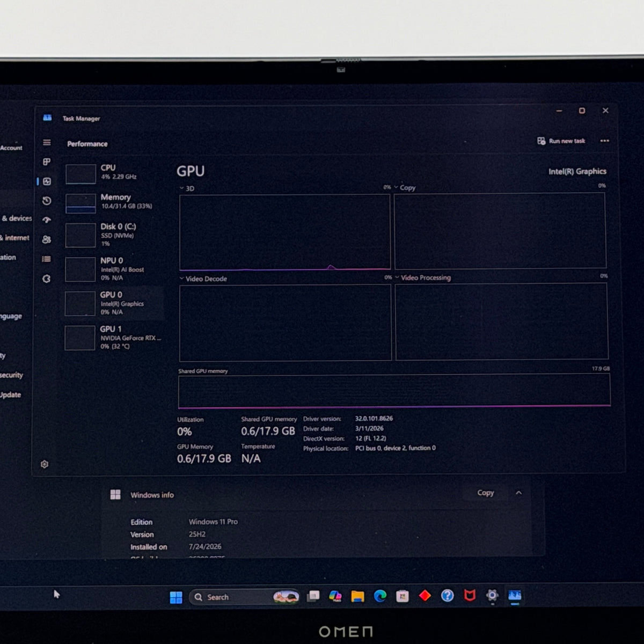
Task: Open the Services page icon
Action: pos(47,279)
